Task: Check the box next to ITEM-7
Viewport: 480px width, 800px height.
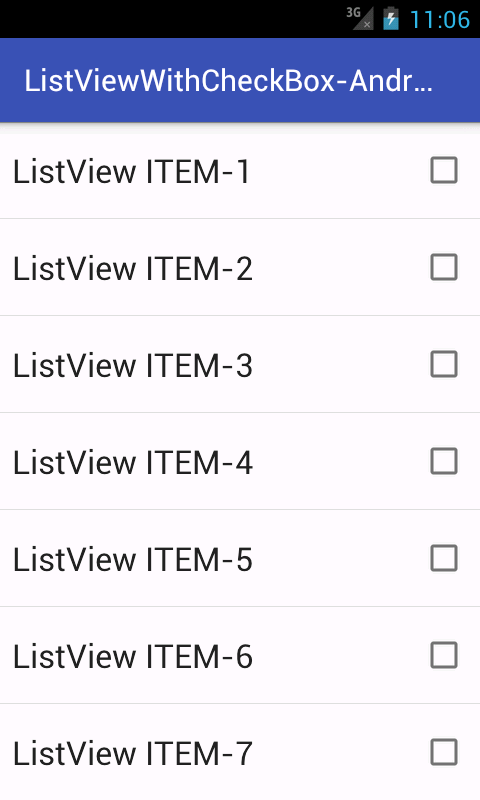Action: click(444, 752)
